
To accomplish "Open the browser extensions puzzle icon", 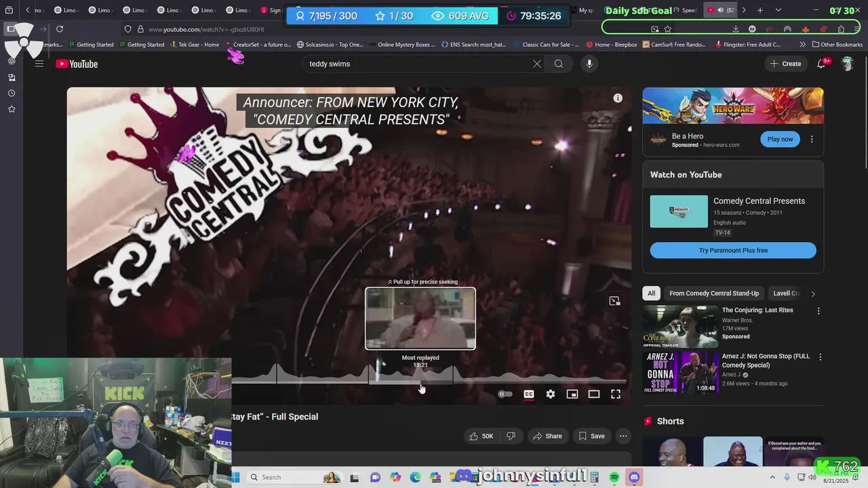I will point(841,29).
